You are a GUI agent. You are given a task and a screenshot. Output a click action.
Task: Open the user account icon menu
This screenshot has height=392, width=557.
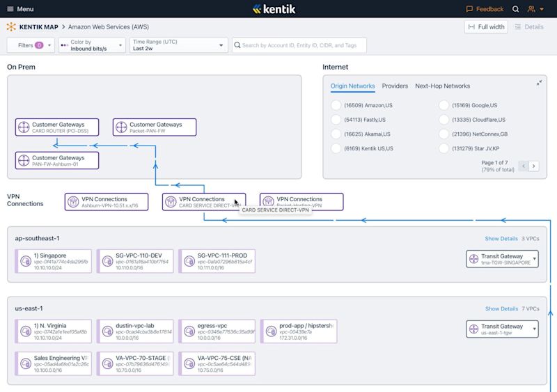[531, 9]
